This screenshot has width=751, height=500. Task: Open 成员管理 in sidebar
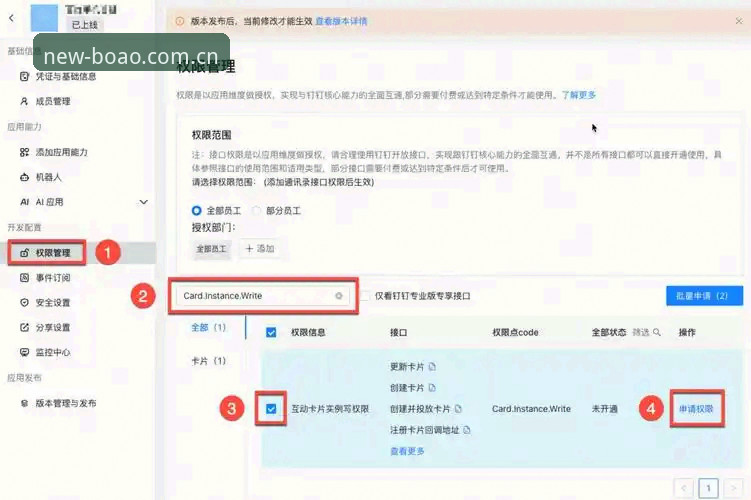pos(53,102)
